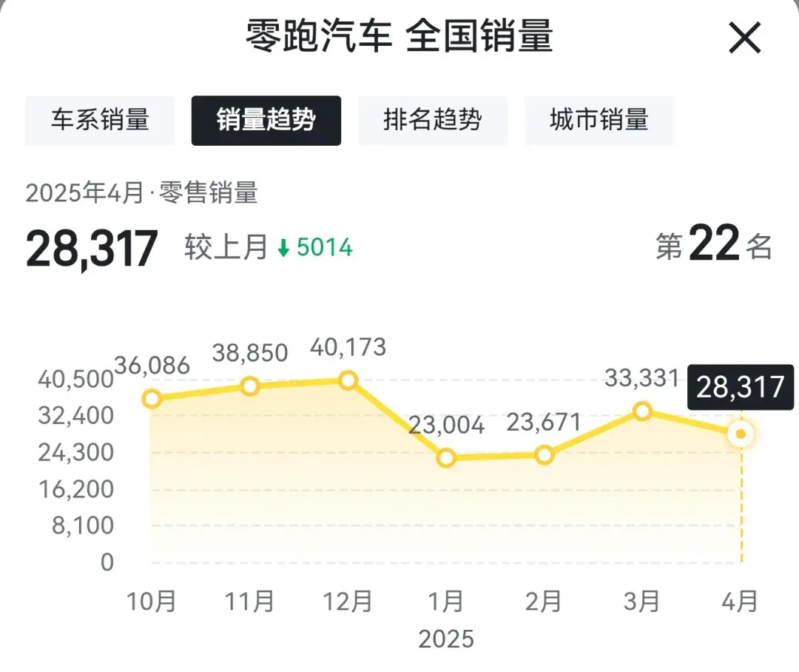
Task: Click the 40,173 value label
Action: point(348,347)
